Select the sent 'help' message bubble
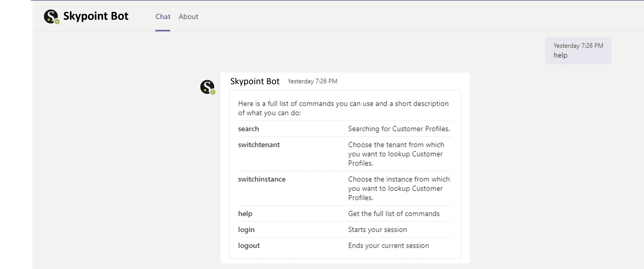The height and width of the screenshot is (269, 644). pyautogui.click(x=578, y=51)
